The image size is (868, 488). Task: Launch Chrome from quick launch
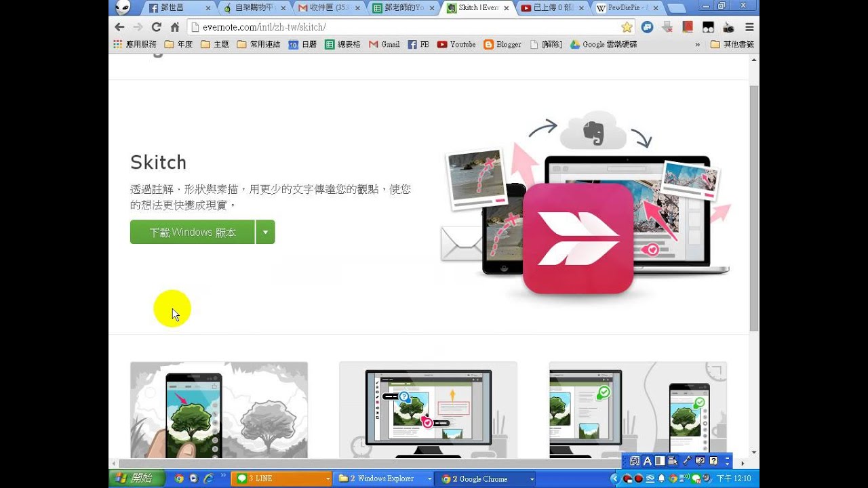[x=179, y=479]
